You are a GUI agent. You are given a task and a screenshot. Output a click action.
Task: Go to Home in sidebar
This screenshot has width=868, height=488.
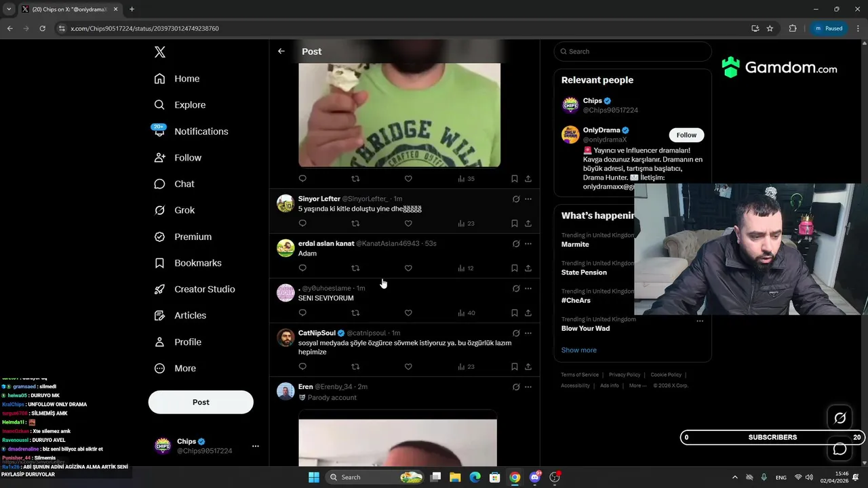click(x=177, y=79)
